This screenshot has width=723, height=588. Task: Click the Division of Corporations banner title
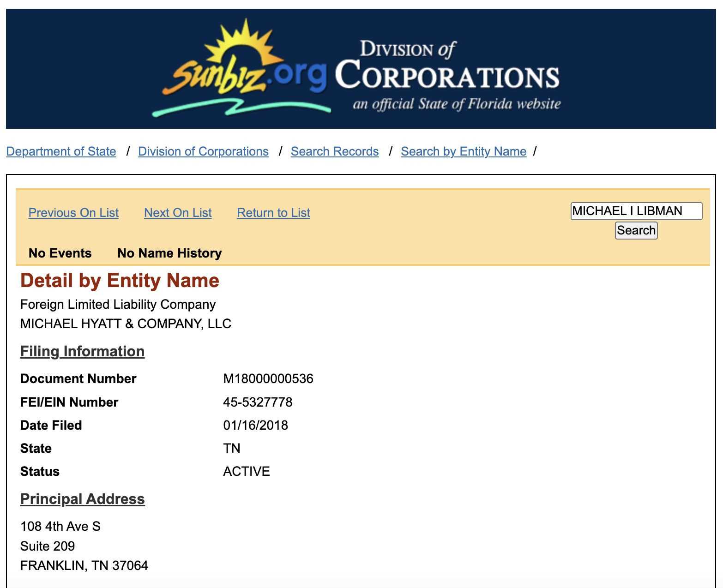(447, 66)
